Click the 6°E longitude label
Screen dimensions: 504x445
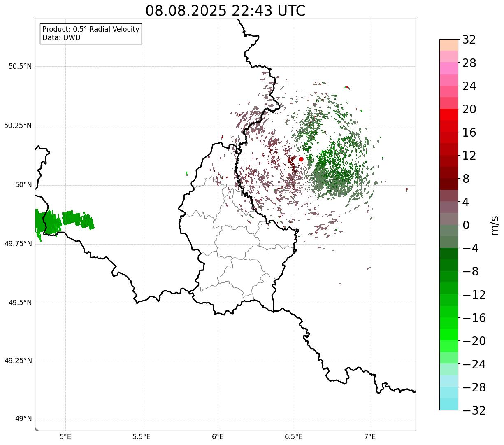pyautogui.click(x=218, y=437)
